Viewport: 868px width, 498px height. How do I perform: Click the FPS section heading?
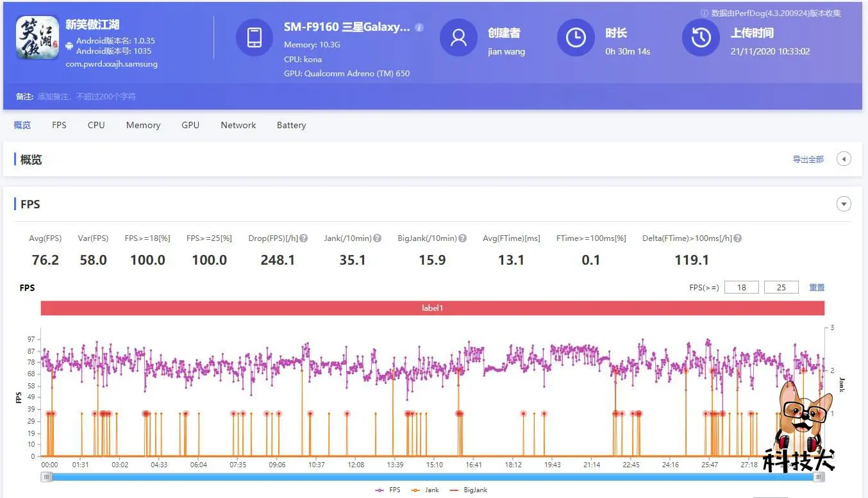30,204
